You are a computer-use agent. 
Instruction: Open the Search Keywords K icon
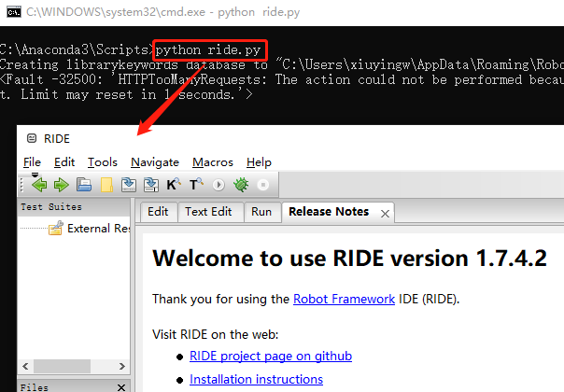tap(174, 185)
